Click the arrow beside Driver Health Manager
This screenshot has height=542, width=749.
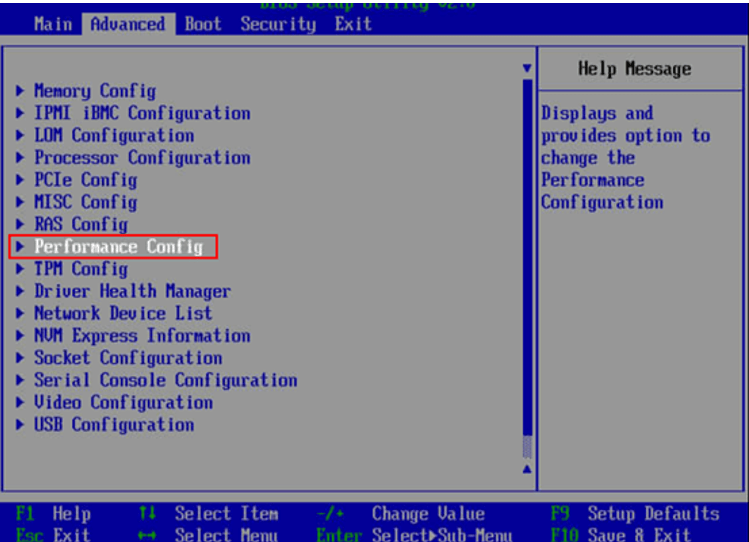[x=20, y=291]
